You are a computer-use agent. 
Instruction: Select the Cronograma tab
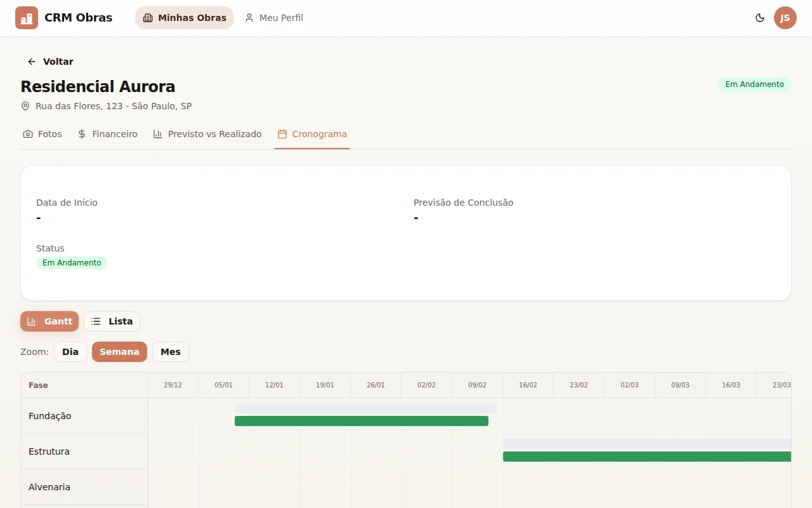[312, 134]
